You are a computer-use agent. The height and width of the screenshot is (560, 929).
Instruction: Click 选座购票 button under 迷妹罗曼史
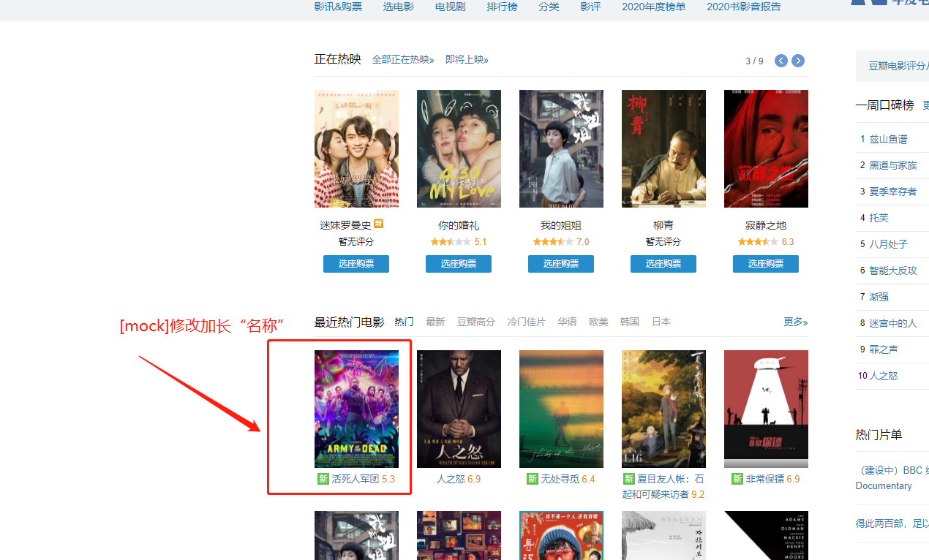click(356, 264)
